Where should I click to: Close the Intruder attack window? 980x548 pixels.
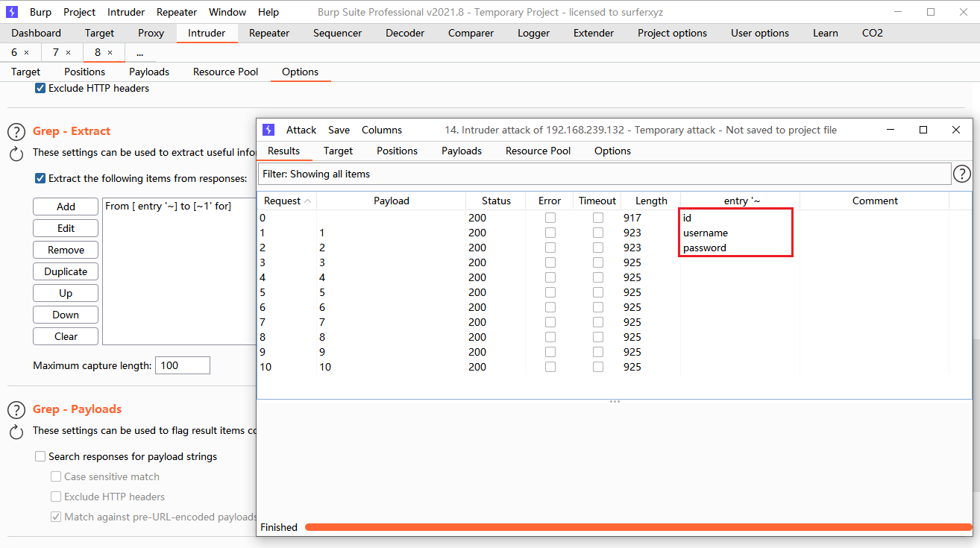point(956,130)
